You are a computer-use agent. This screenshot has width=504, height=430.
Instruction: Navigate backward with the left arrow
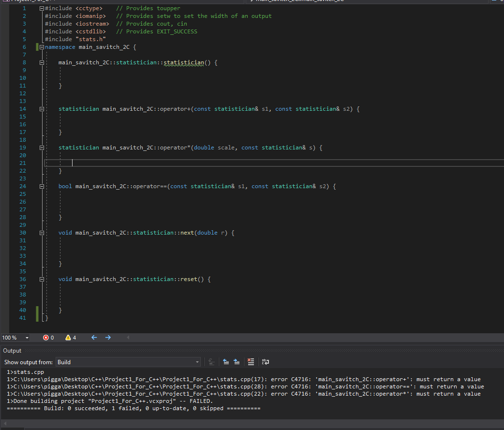click(94, 338)
